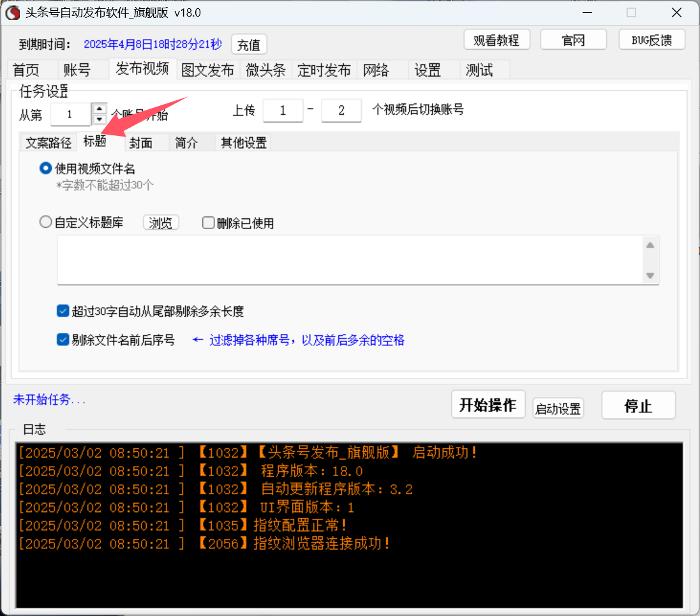Increase starting account number with up arrow
The width and height of the screenshot is (700, 616).
[99, 109]
